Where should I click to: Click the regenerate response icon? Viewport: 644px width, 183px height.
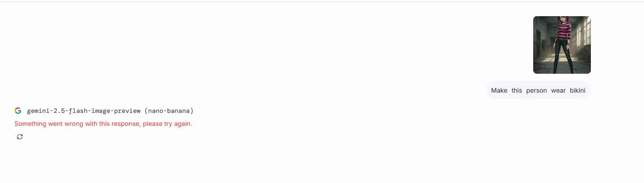tap(20, 137)
